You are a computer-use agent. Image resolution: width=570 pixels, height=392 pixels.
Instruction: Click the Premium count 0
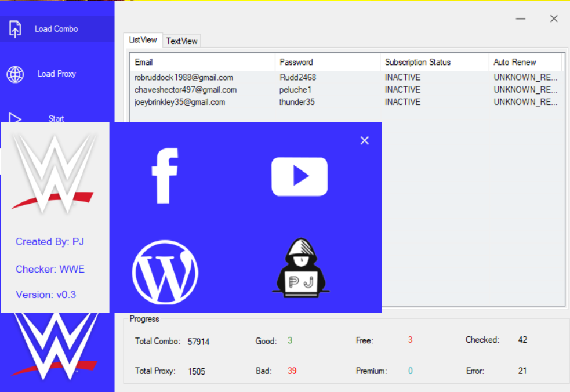(x=411, y=371)
